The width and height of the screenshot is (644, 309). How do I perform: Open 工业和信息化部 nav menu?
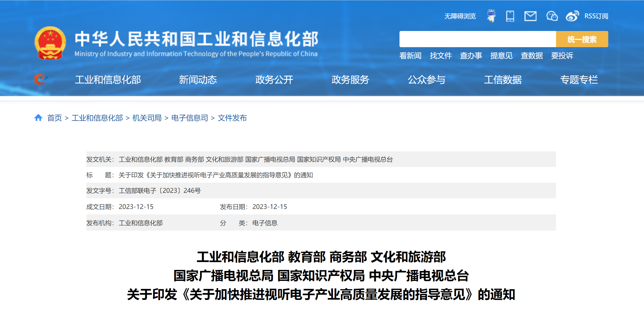[x=108, y=79]
